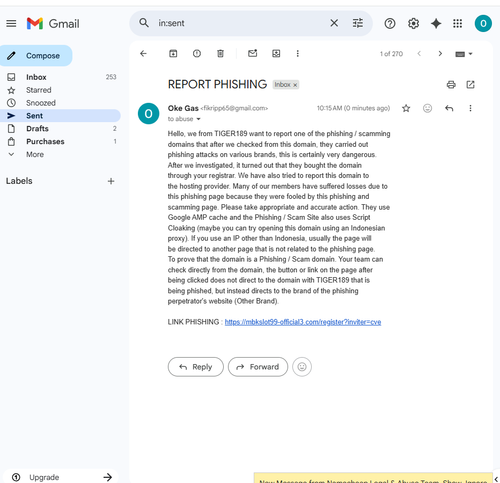Image resolution: width=500 pixels, height=483 pixels.
Task: Open the Google apps grid
Action: (x=458, y=23)
